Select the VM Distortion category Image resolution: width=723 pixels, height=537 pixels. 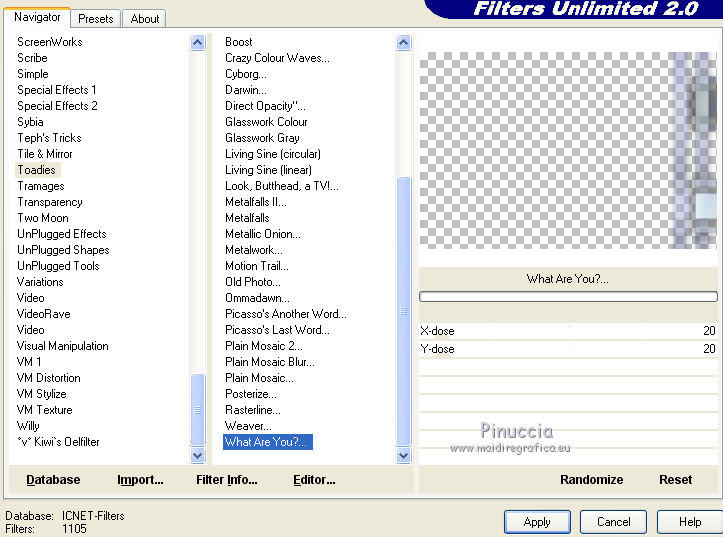(x=49, y=378)
